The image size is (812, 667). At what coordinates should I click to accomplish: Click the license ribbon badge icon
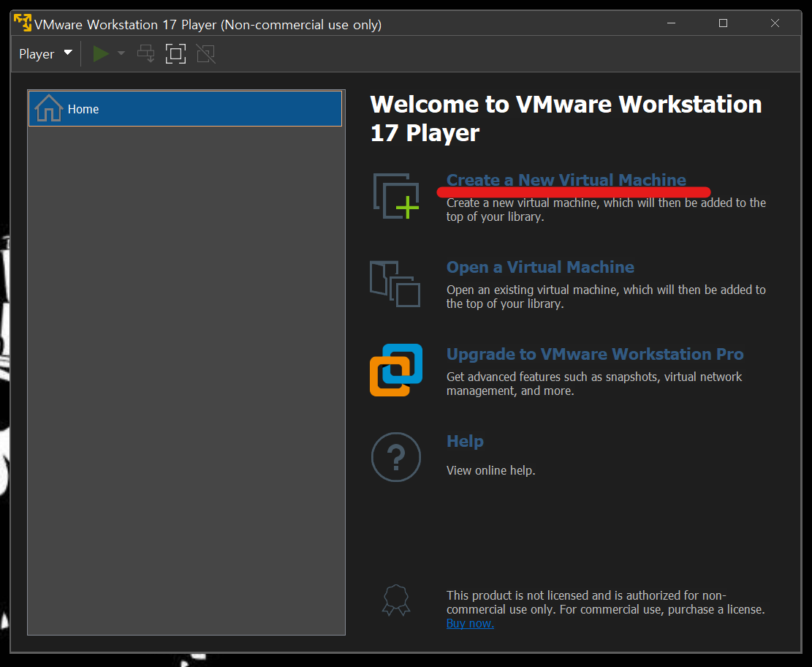396,600
